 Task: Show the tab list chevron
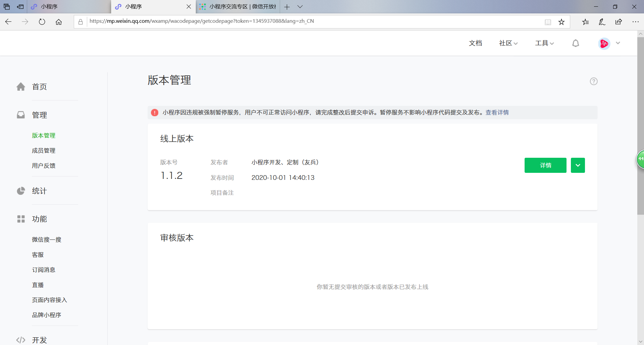point(300,7)
